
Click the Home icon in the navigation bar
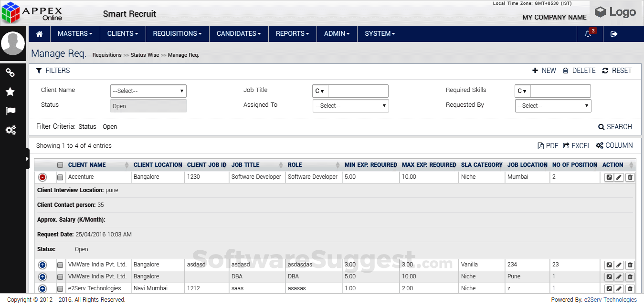(39, 34)
